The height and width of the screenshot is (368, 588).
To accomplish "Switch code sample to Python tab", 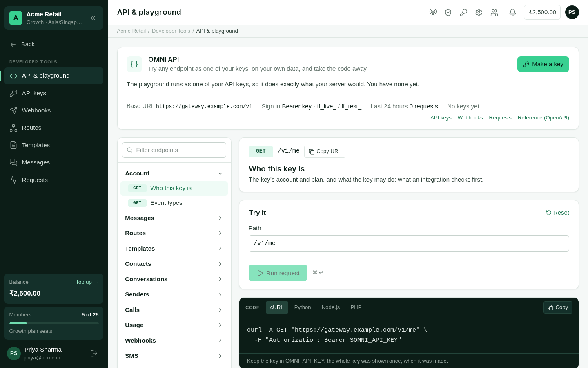I will pos(303,307).
